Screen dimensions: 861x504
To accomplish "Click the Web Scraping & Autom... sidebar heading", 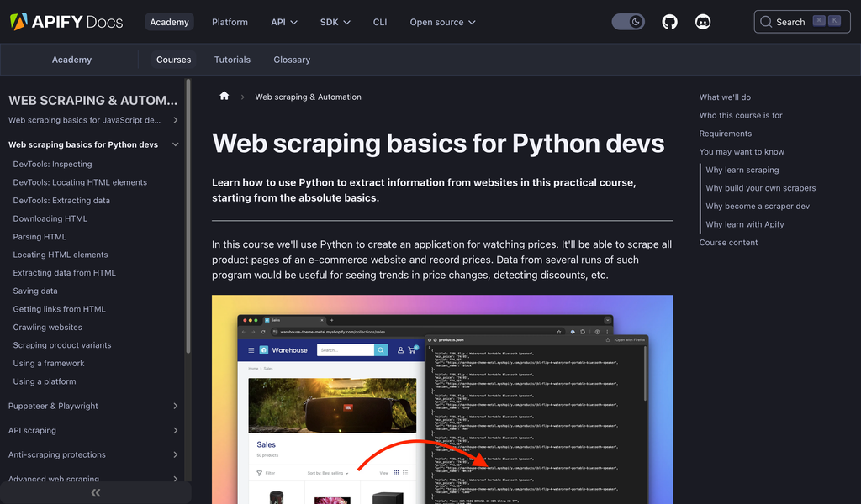I will [92, 100].
